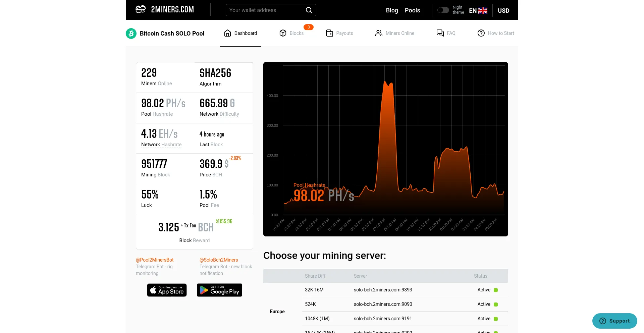Click the search magnifier icon in wallet field

coord(309,10)
